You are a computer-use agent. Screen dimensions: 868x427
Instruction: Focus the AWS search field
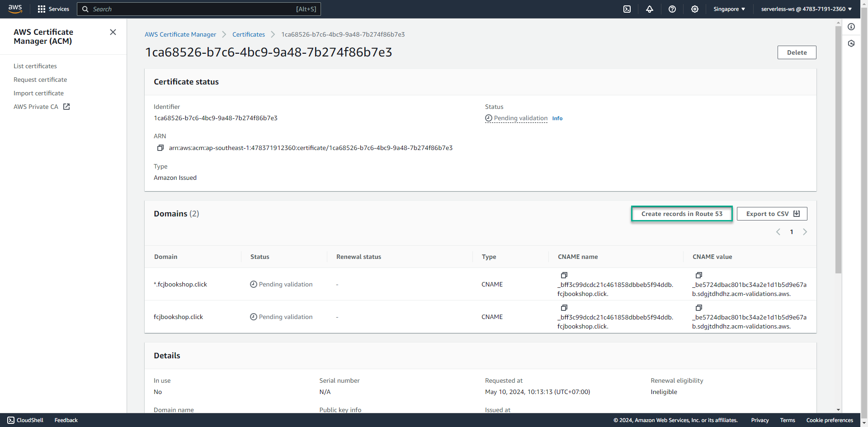199,9
